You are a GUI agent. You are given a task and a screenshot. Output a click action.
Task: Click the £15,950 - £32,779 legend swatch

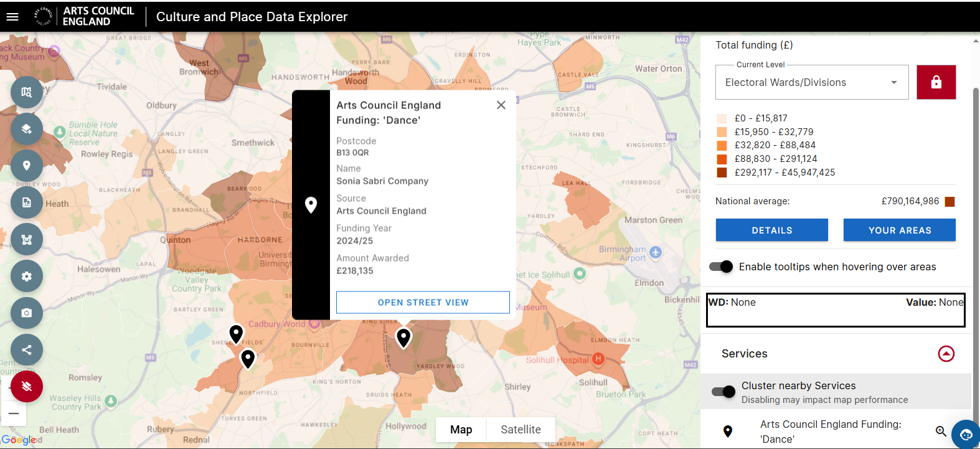point(722,132)
